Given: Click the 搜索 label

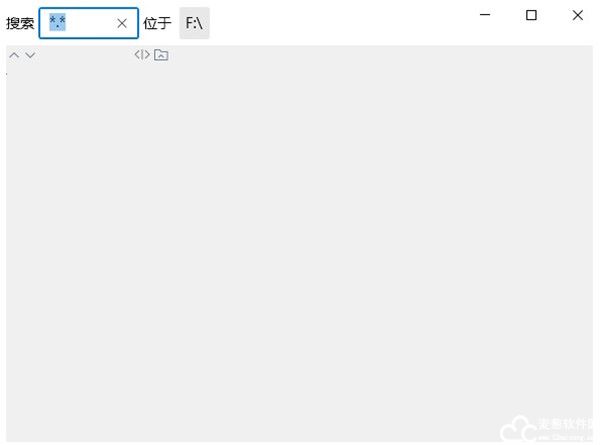Looking at the screenshot, I should 20,23.
